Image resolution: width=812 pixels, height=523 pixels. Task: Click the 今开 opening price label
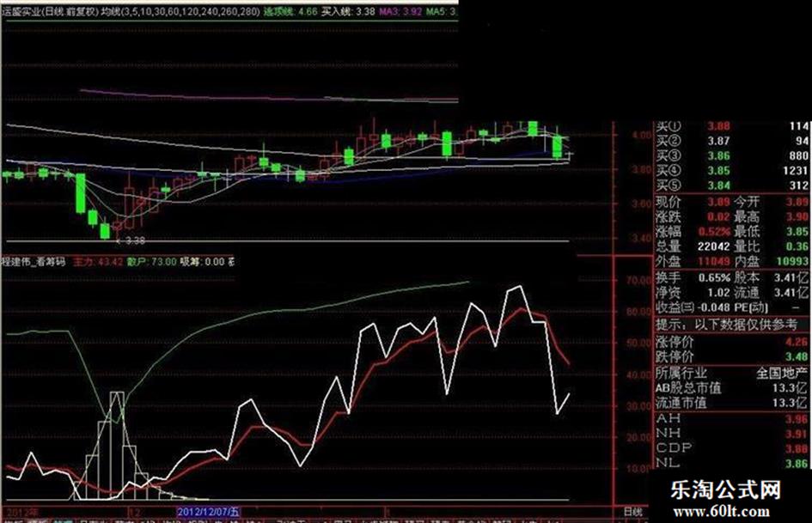pyautogui.click(x=746, y=202)
